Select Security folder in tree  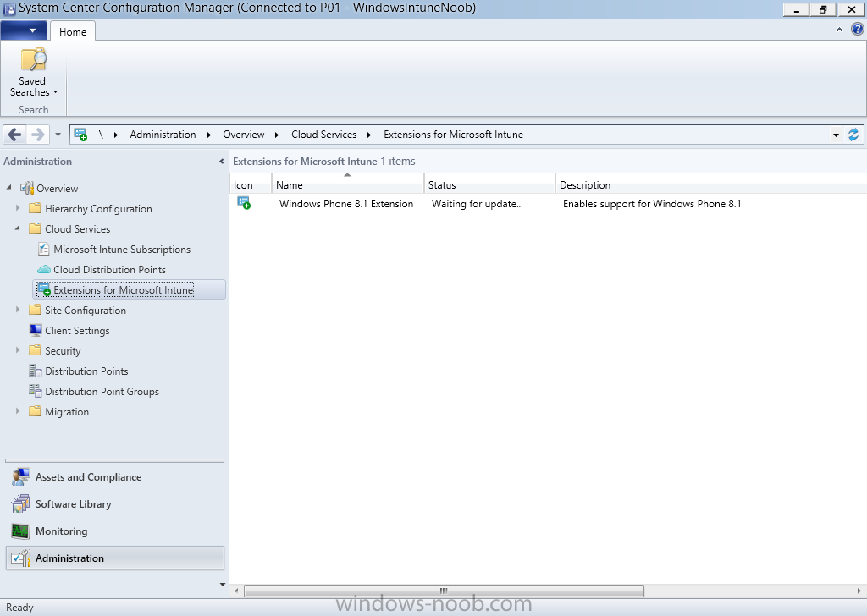click(63, 351)
